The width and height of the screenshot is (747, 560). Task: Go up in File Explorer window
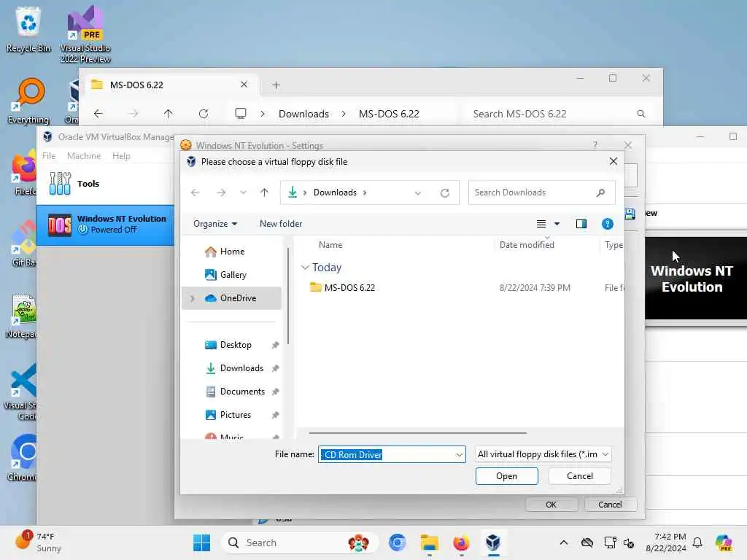[x=169, y=114]
